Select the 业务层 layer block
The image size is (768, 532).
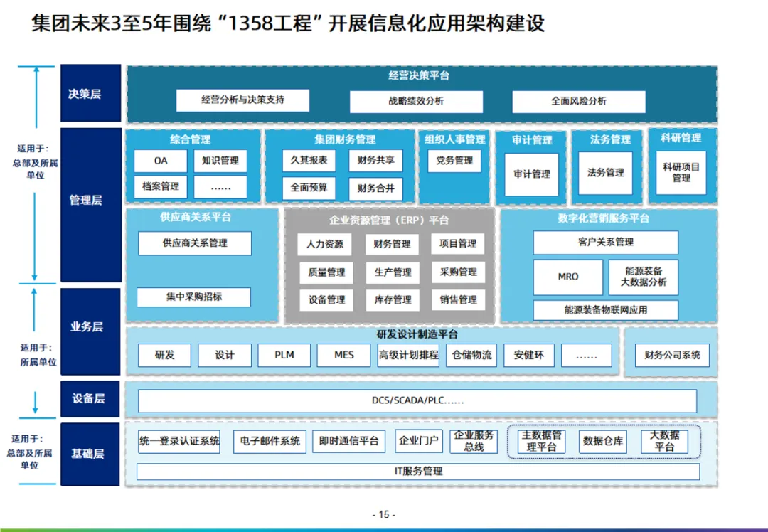tap(90, 331)
